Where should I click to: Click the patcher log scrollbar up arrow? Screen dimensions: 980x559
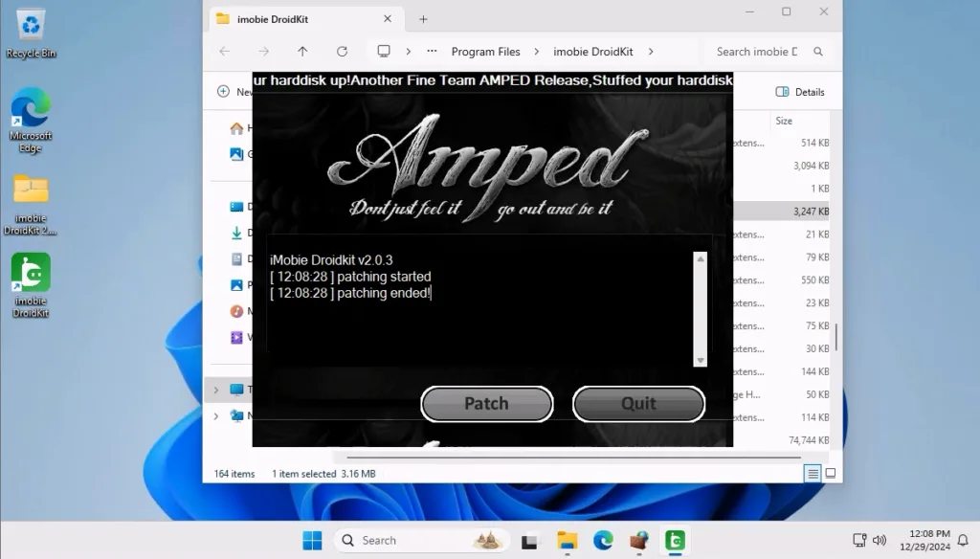(701, 258)
